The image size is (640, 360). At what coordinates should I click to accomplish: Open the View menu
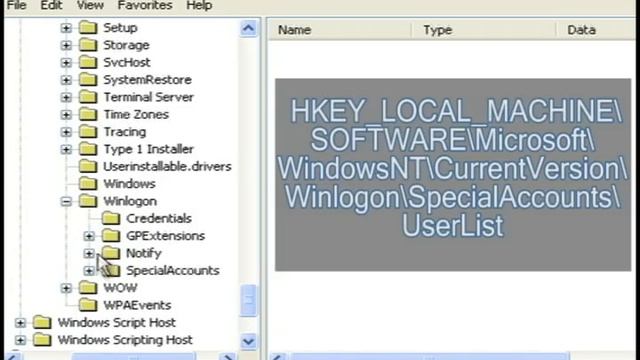click(90, 5)
